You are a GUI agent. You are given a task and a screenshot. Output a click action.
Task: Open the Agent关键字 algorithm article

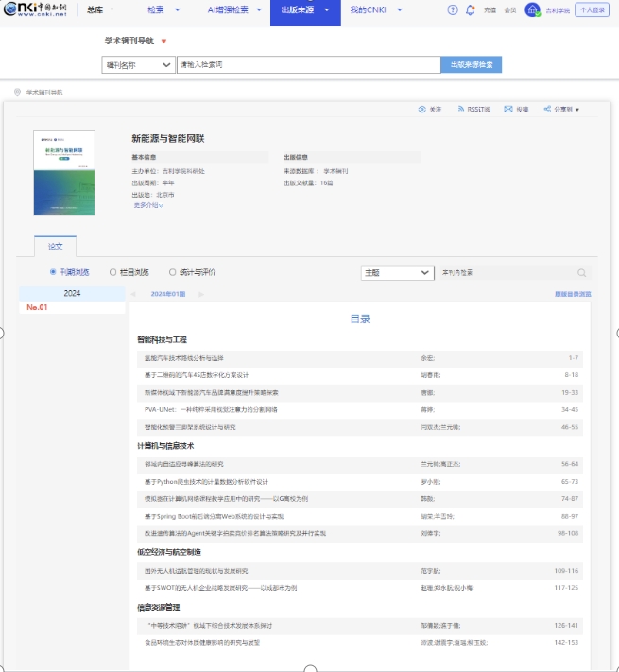point(235,534)
